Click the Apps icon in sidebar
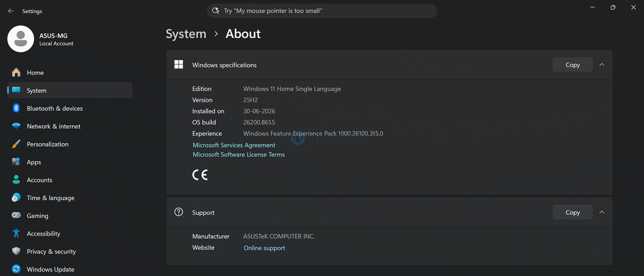This screenshot has width=644, height=276. click(x=16, y=162)
